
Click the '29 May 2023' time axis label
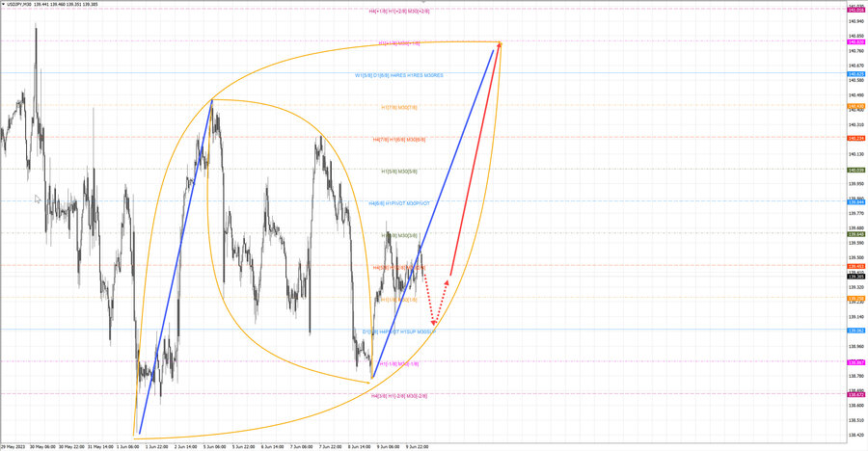[x=13, y=446]
